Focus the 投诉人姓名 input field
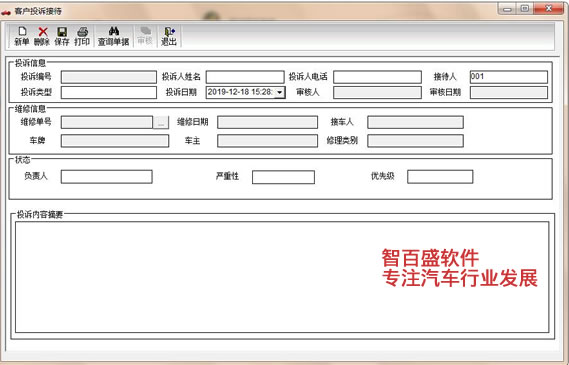Image resolution: width=569 pixels, height=365 pixels. pos(245,77)
